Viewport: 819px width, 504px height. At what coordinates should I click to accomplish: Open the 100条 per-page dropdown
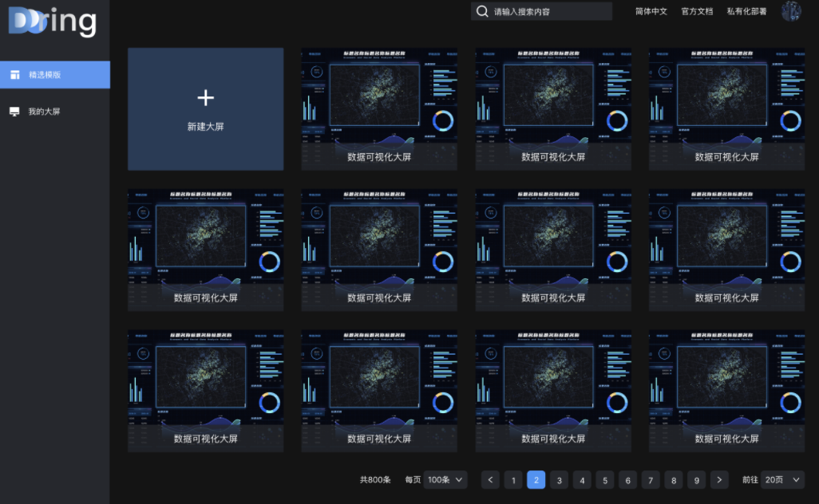click(x=445, y=480)
